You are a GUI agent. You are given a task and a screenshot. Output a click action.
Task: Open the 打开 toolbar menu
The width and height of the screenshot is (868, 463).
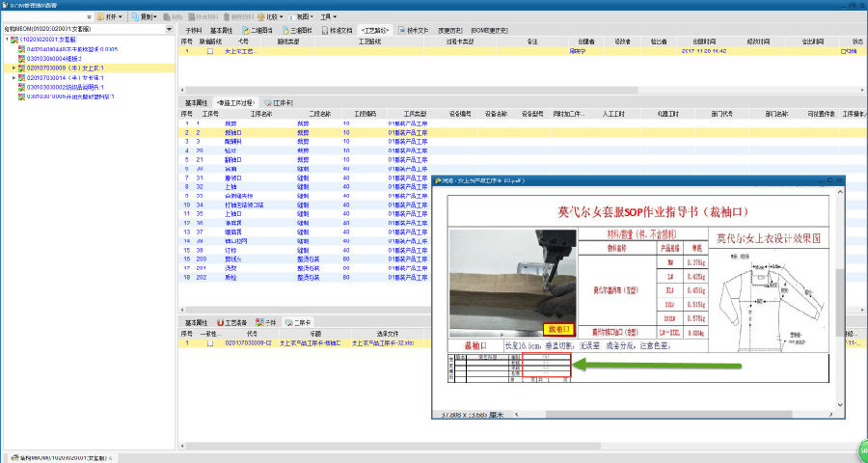pyautogui.click(x=110, y=16)
